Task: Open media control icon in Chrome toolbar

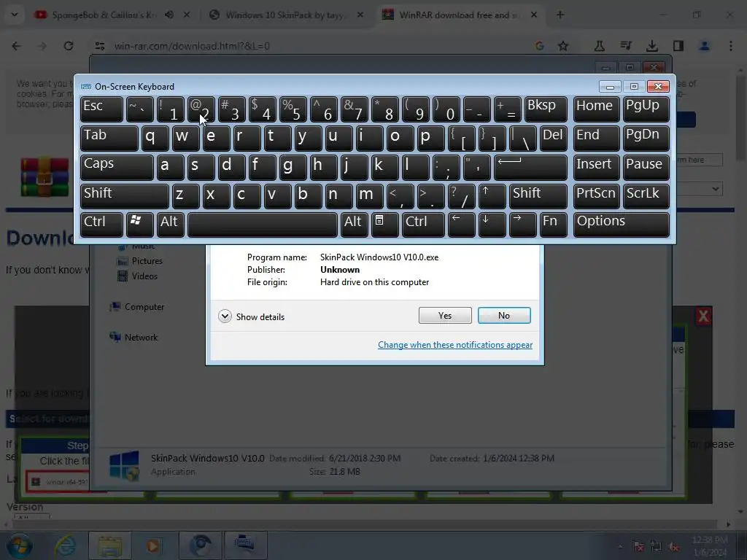Action: coord(625,46)
